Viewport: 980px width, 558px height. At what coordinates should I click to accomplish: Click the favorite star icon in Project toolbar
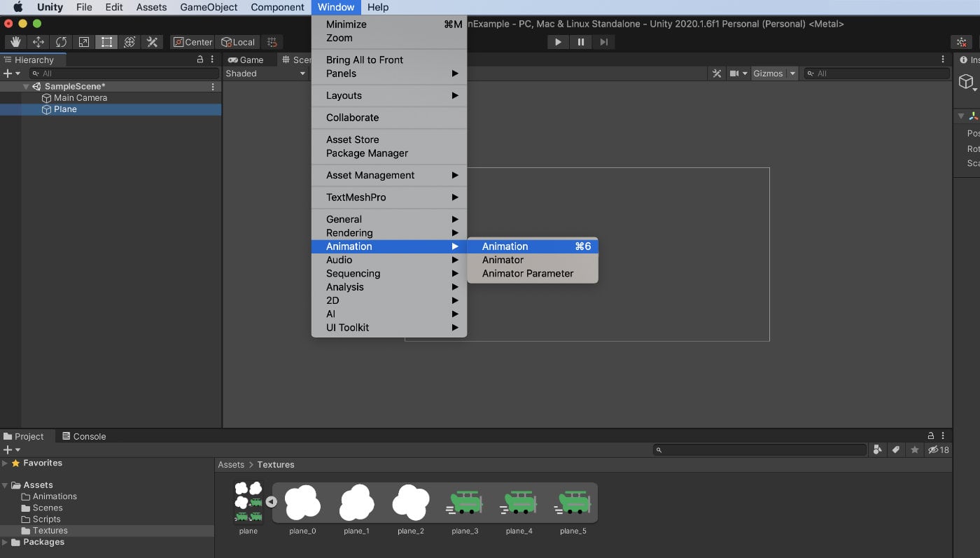(914, 450)
